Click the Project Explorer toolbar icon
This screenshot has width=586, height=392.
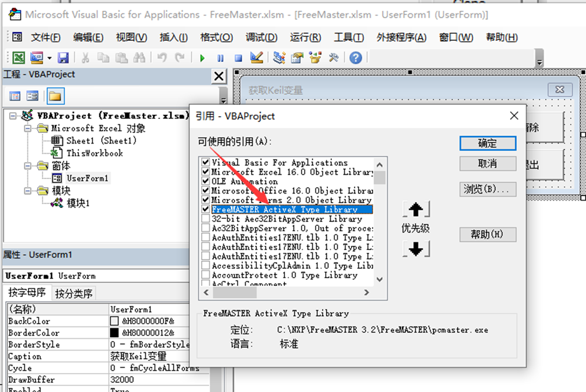click(279, 58)
